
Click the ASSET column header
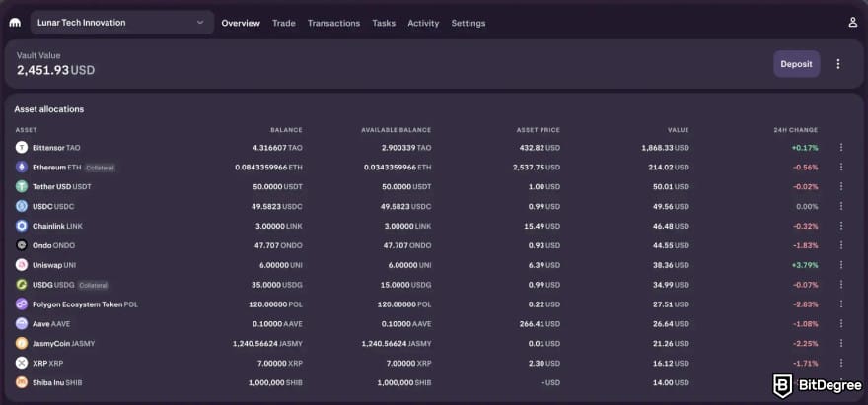coord(26,130)
